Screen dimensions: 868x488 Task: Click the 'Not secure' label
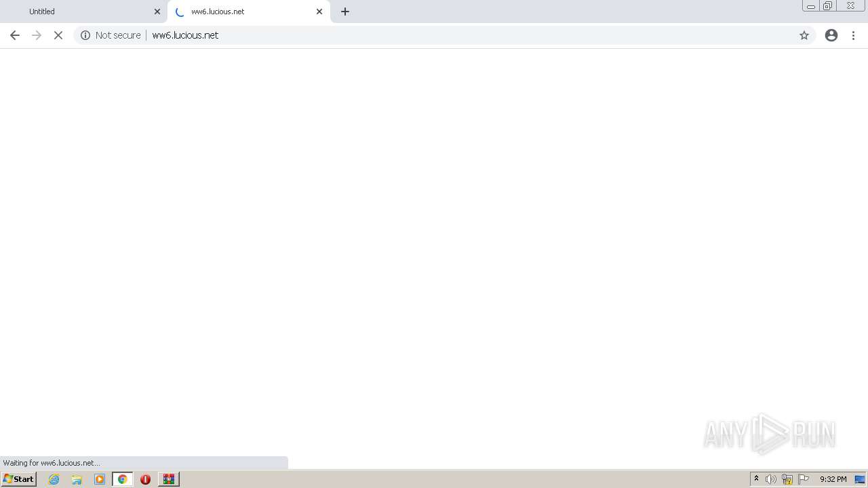118,35
